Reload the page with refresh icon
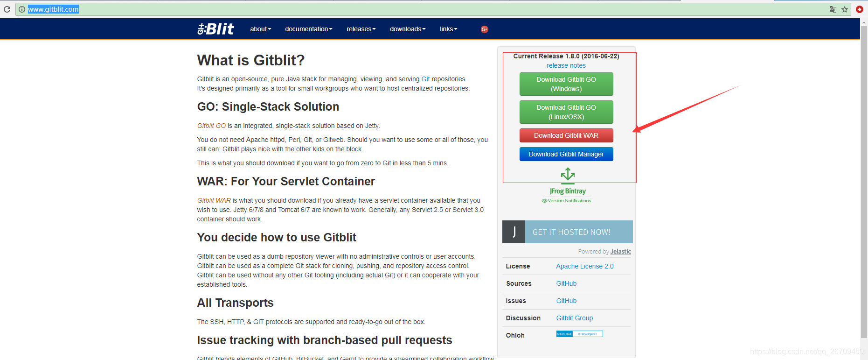Image resolution: width=868 pixels, height=360 pixels. (7, 9)
